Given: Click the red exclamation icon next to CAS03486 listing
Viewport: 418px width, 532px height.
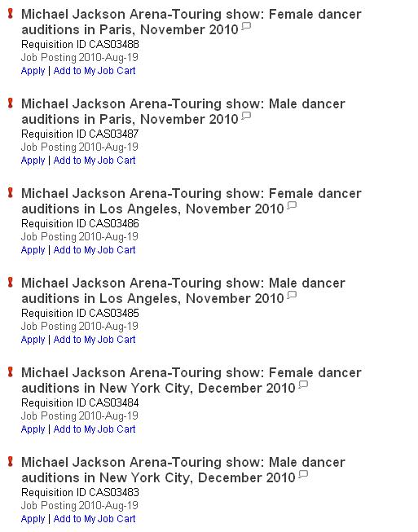Looking at the screenshot, I should tap(11, 193).
